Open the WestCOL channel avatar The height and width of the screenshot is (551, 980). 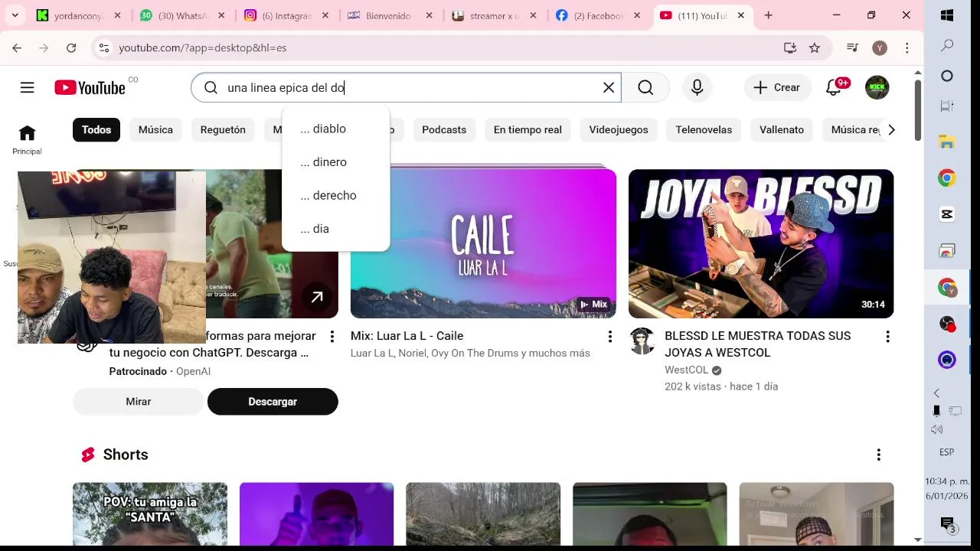coord(642,341)
